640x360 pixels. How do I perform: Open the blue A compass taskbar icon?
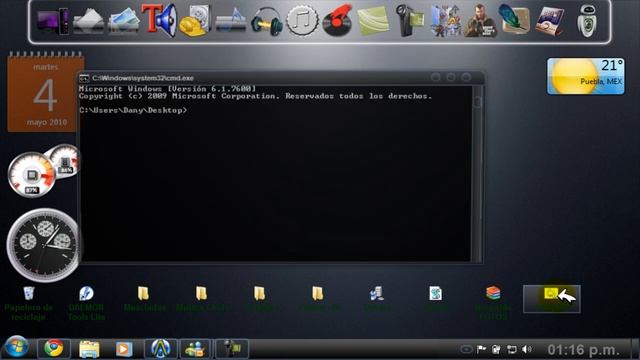(161, 349)
